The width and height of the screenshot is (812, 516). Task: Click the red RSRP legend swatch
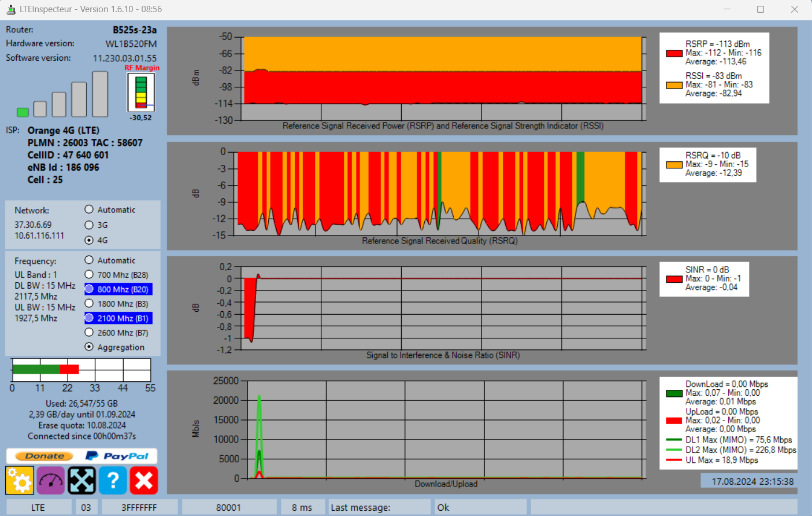click(674, 53)
